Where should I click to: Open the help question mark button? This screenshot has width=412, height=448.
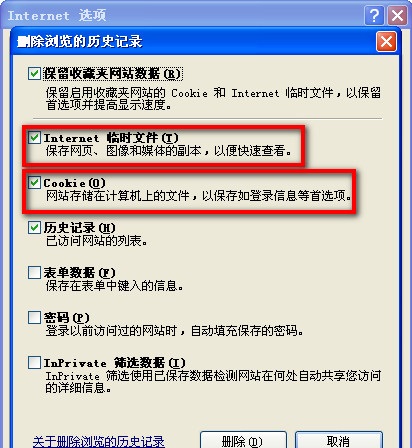point(374,15)
